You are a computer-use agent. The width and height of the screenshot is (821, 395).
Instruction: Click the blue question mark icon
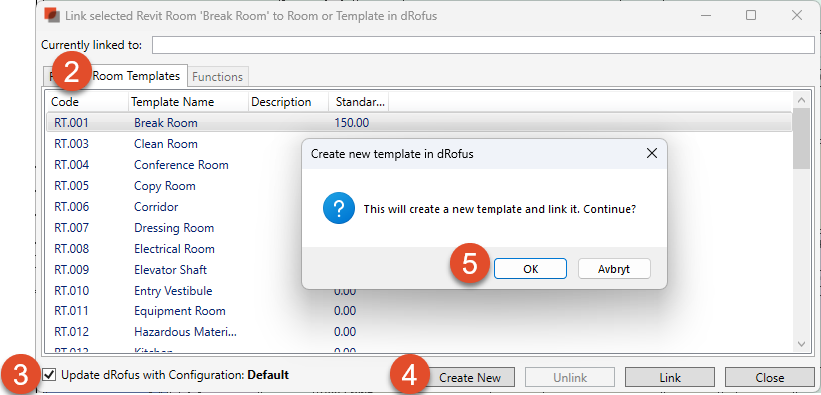339,209
